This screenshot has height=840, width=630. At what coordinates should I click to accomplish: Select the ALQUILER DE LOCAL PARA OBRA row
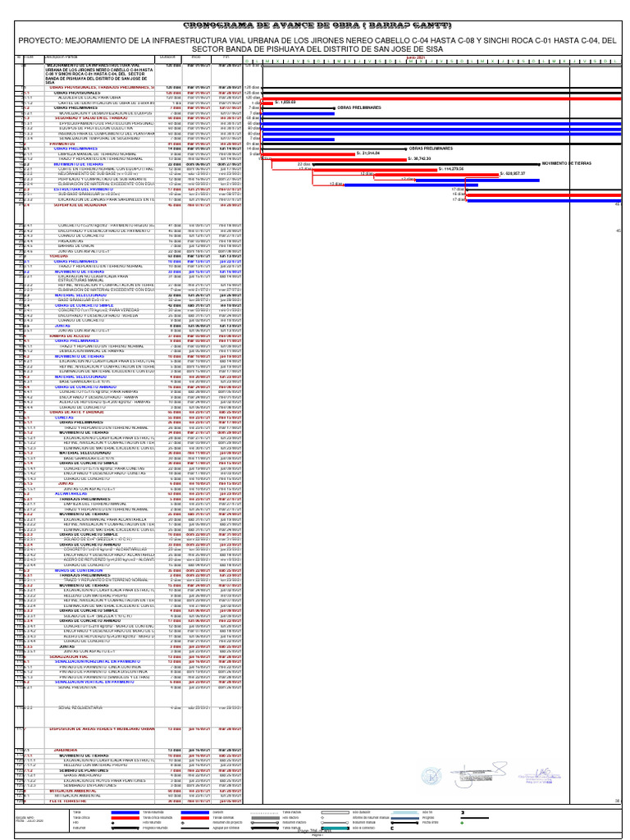[x=129, y=98]
